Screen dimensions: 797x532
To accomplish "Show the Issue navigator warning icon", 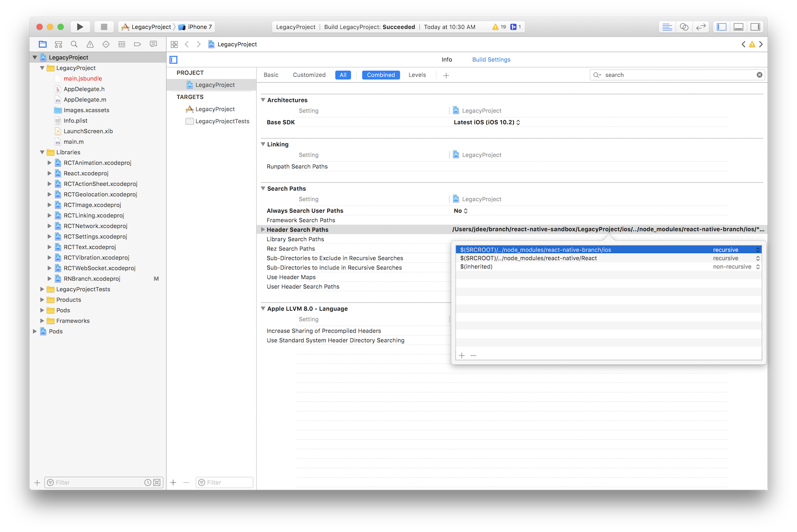I will point(90,44).
